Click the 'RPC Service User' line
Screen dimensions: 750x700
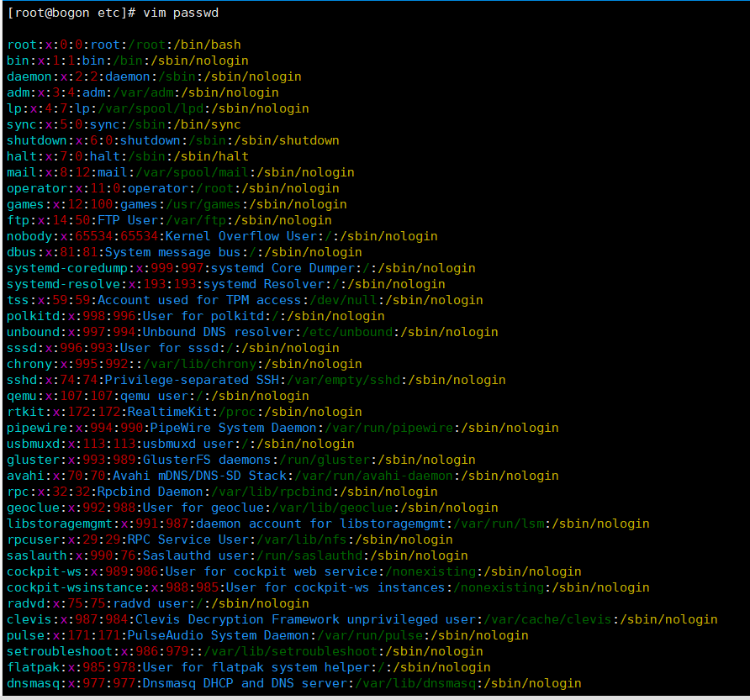pos(230,539)
